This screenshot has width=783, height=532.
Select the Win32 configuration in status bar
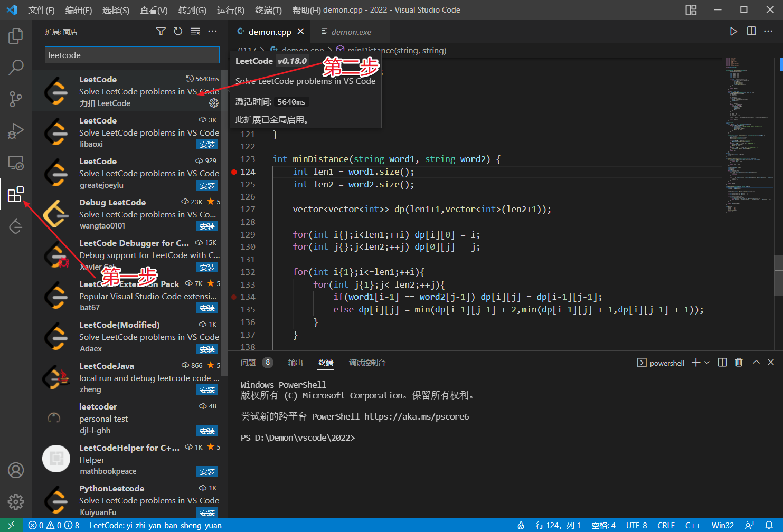coord(723,525)
